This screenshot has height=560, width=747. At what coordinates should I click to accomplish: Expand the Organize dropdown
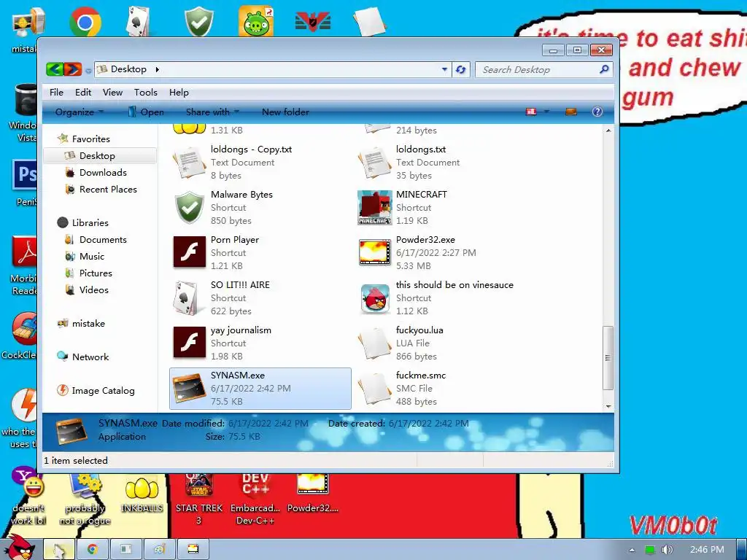click(79, 112)
